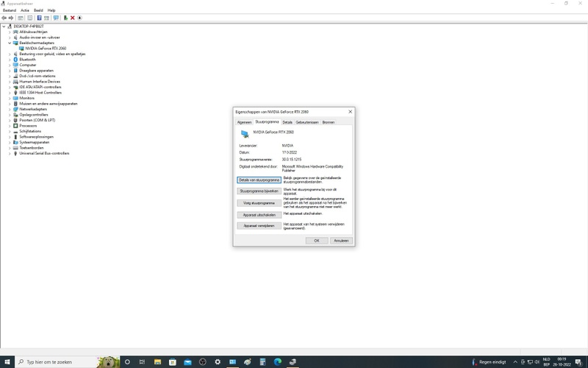Click Stuurprogramma bijwerken button
588x368 pixels.
point(259,191)
